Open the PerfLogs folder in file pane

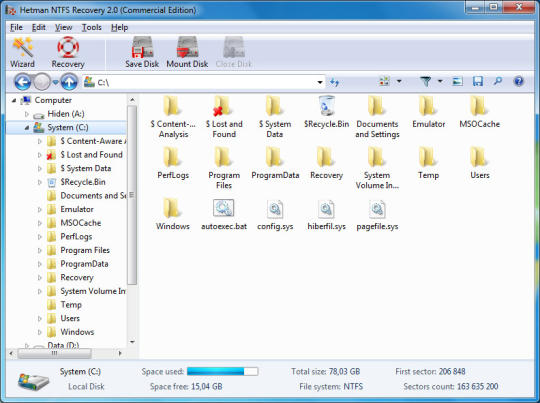point(173,163)
